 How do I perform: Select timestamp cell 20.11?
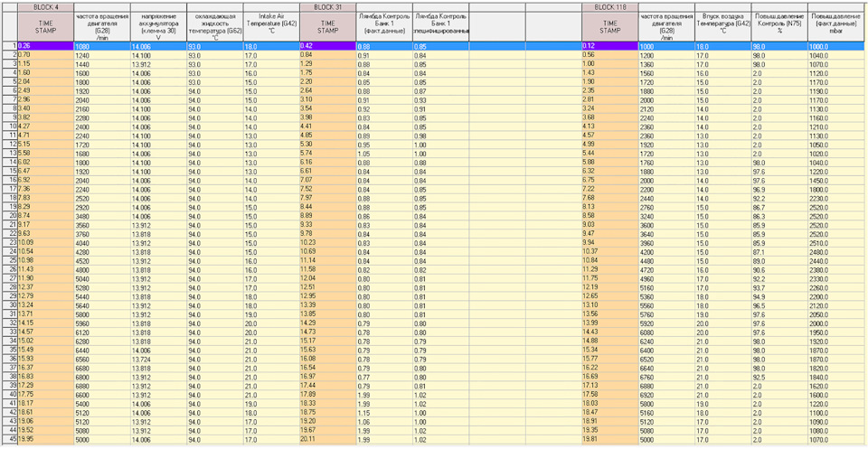coord(327,438)
